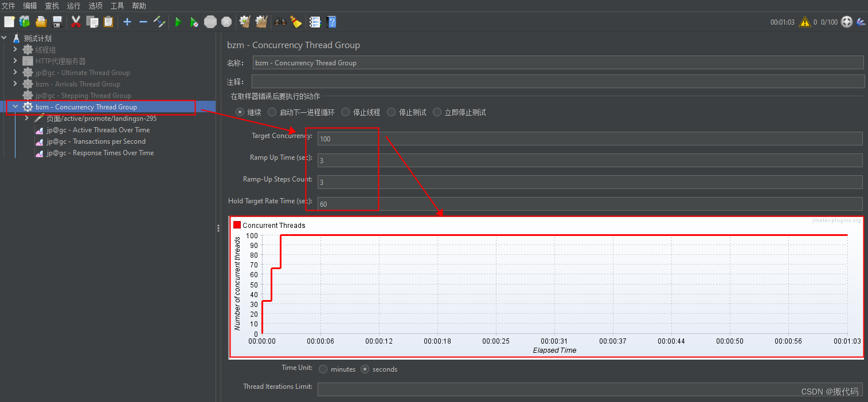This screenshot has height=402, width=868.
Task: Select Active Threads Over Time listener
Action: [98, 130]
